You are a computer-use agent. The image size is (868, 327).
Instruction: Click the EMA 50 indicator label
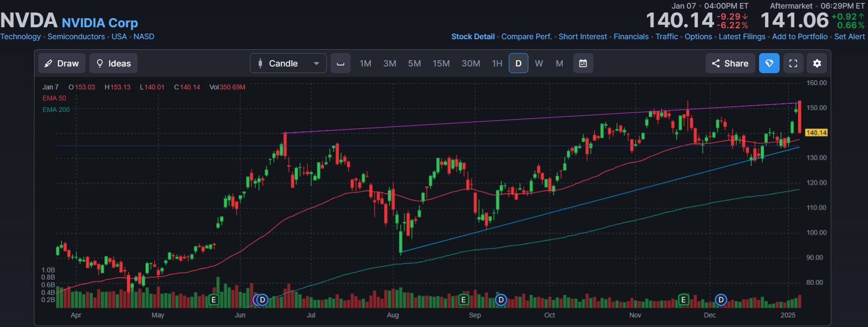54,98
